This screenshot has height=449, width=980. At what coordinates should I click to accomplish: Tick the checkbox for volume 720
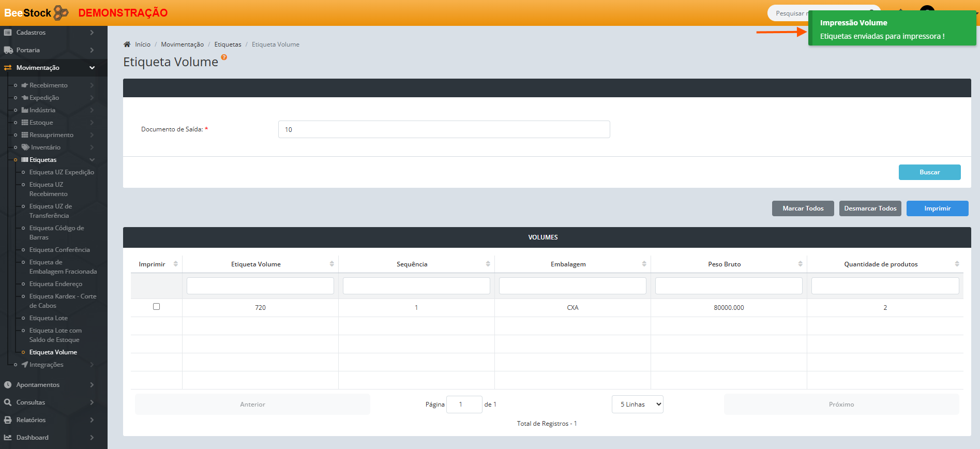click(156, 307)
